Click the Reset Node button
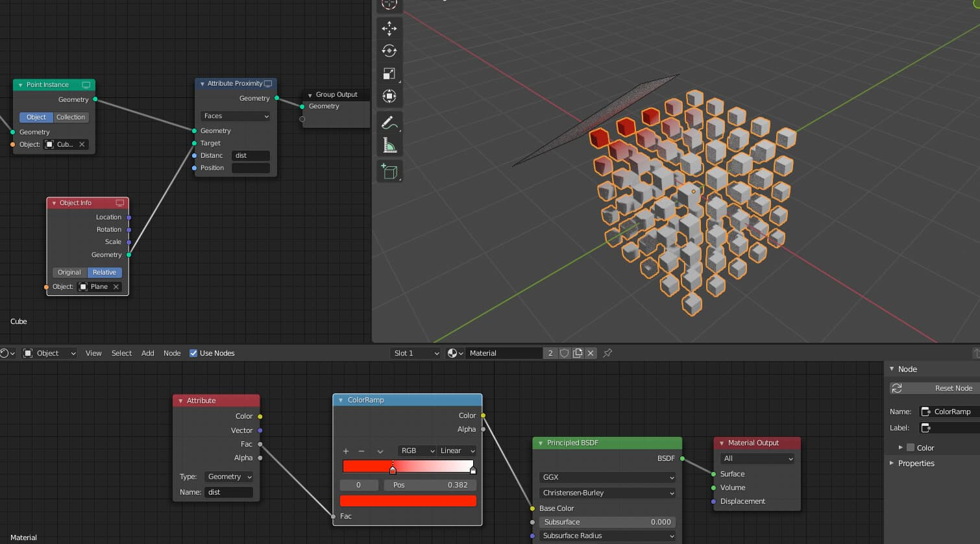 [x=935, y=388]
